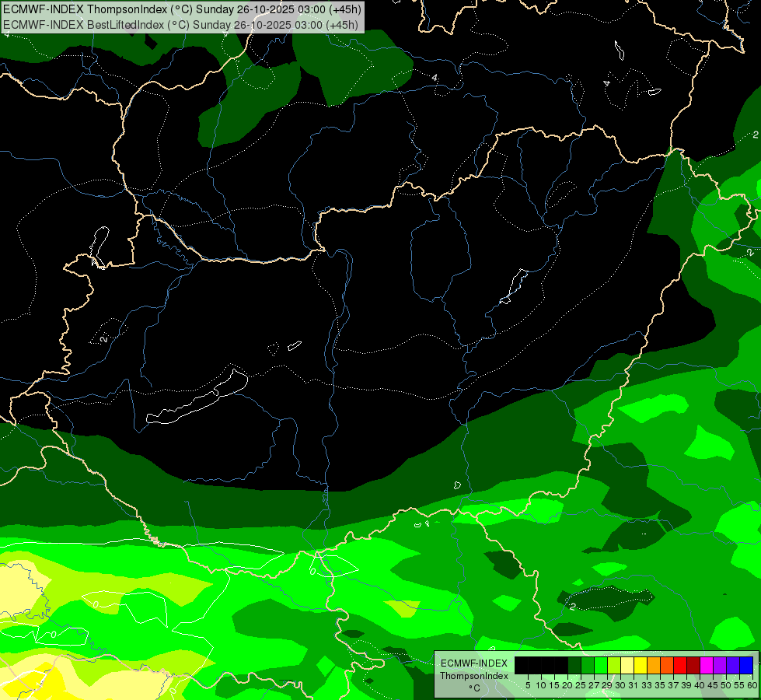Select the pure yellow 31–33 legend swatch
This screenshot has width=761, height=700.
tap(641, 665)
